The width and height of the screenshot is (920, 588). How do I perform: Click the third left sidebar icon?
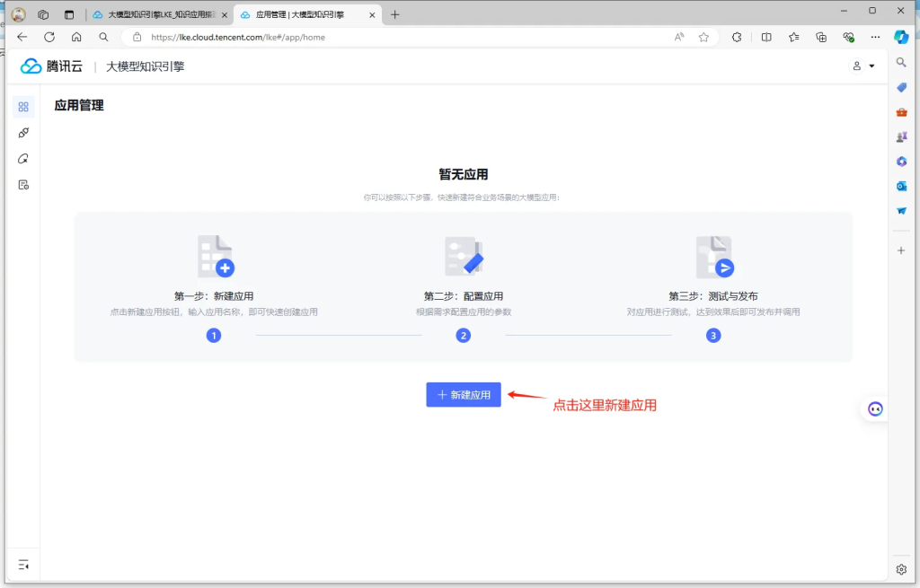point(23,159)
